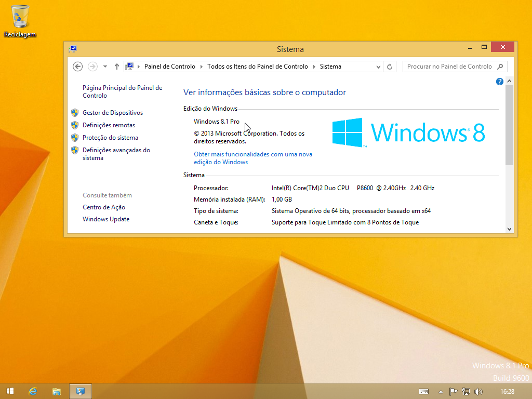Open Windows Update link
This screenshot has height=399, width=532.
pyautogui.click(x=106, y=219)
